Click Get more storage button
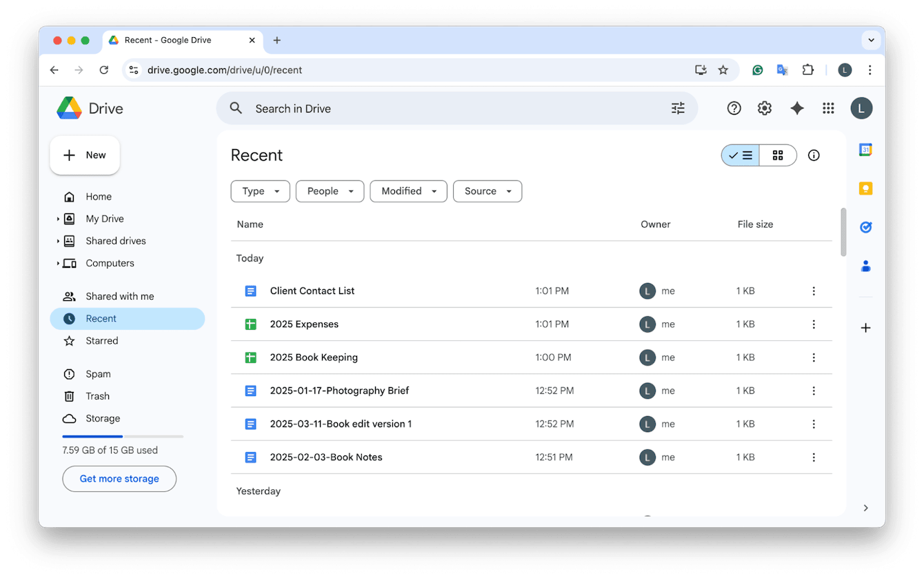The image size is (924, 579). 119,478
